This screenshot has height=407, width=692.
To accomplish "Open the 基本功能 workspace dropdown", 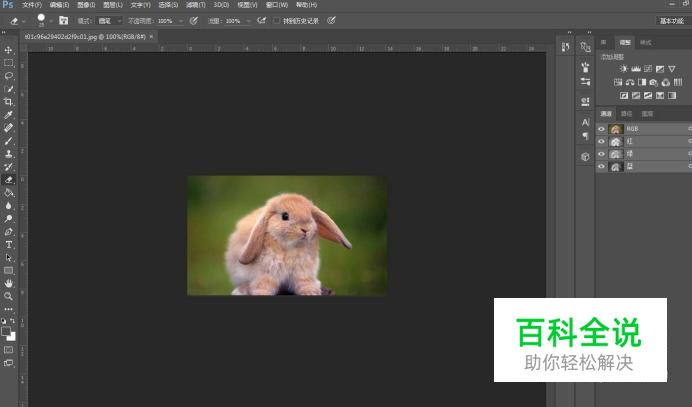I will tap(672, 20).
